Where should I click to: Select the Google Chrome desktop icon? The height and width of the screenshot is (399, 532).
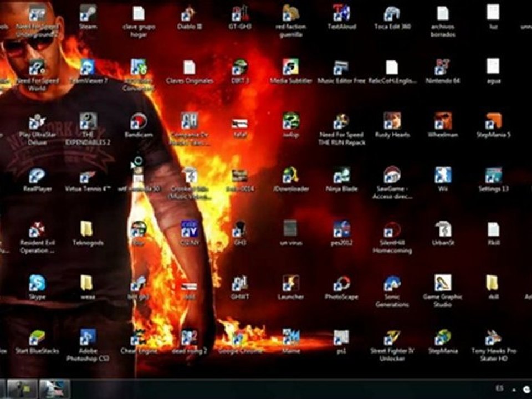(x=240, y=342)
